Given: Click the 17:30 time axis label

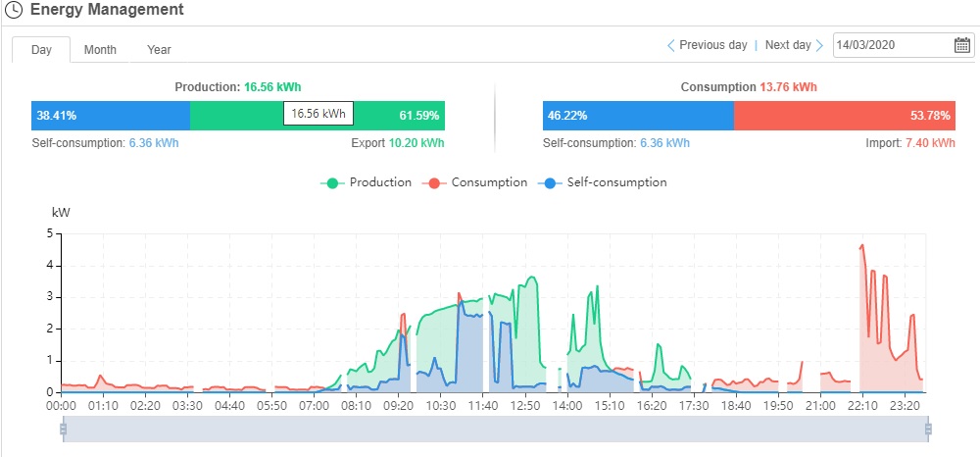Looking at the screenshot, I should click(x=694, y=405).
